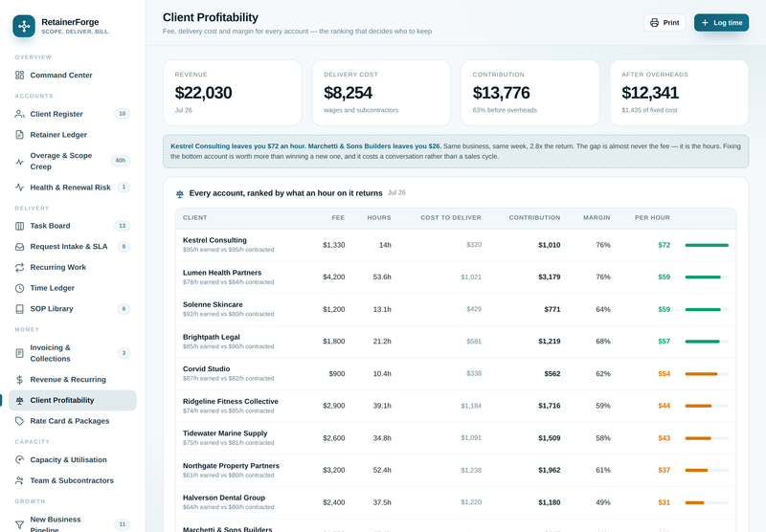
Task: Click the Corvid Studio orange per-hour bar
Action: (707, 374)
